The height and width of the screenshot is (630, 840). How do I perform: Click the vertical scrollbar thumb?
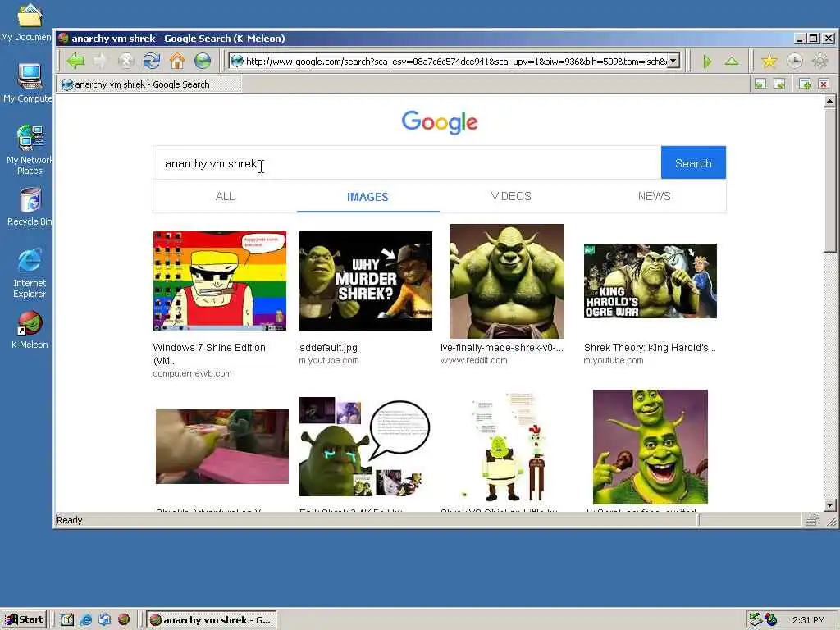(x=830, y=180)
